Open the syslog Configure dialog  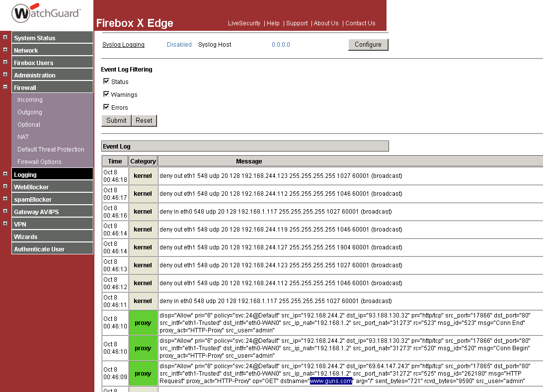tap(368, 44)
